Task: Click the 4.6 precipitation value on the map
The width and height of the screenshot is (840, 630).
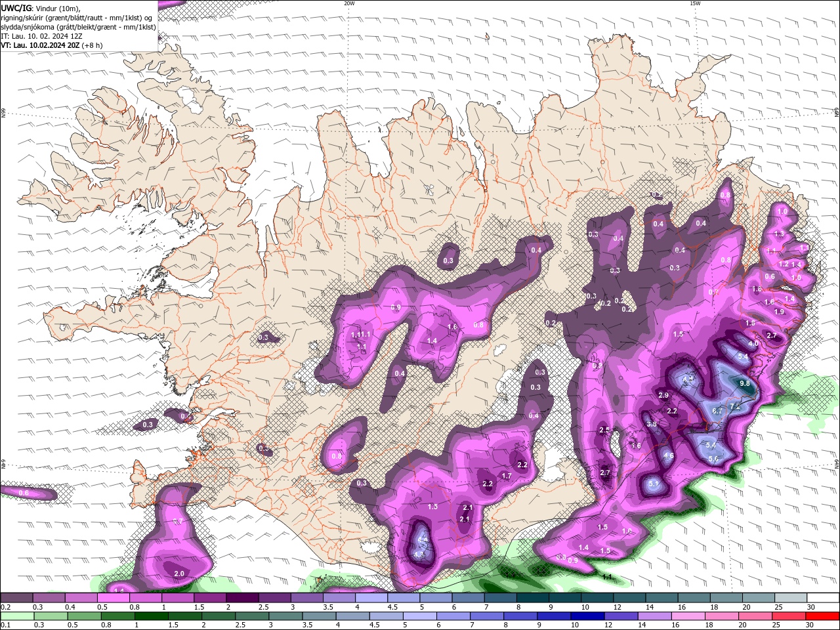Action: (669, 455)
